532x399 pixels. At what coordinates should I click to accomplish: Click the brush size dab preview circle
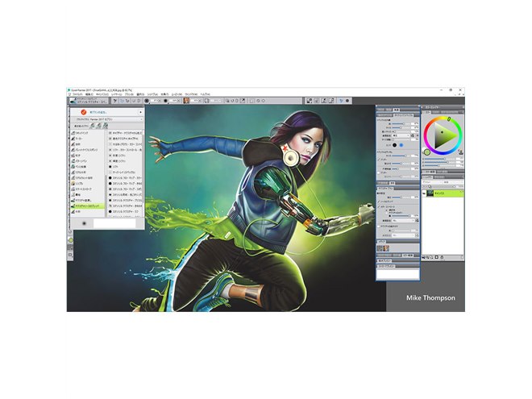pyautogui.click(x=147, y=101)
